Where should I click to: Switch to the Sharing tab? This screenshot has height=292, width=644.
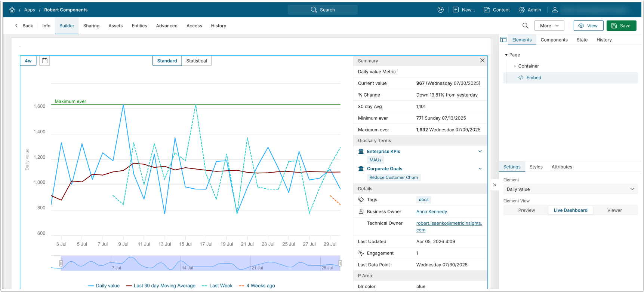(91, 26)
